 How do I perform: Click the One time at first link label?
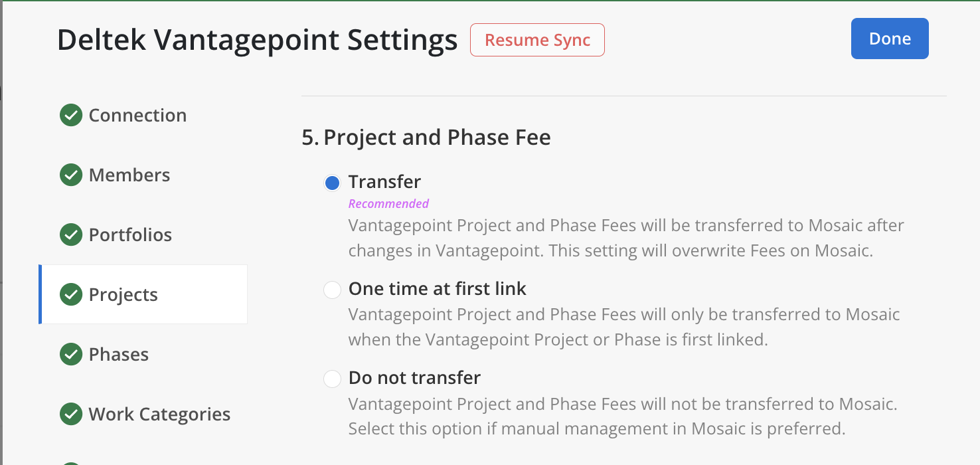tap(437, 289)
